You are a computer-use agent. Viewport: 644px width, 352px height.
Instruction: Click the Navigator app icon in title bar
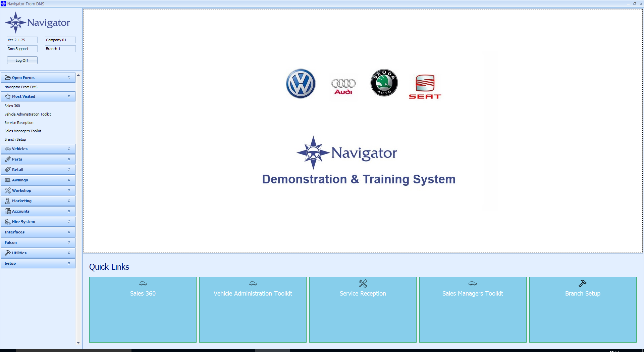pyautogui.click(x=3, y=4)
